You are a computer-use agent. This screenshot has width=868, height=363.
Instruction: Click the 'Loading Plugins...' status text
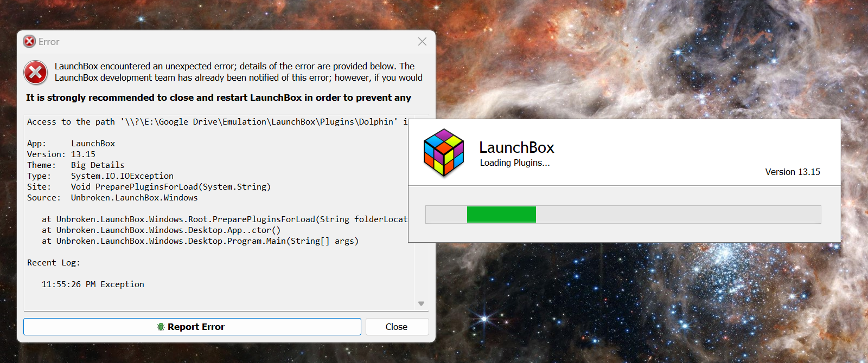coord(515,163)
